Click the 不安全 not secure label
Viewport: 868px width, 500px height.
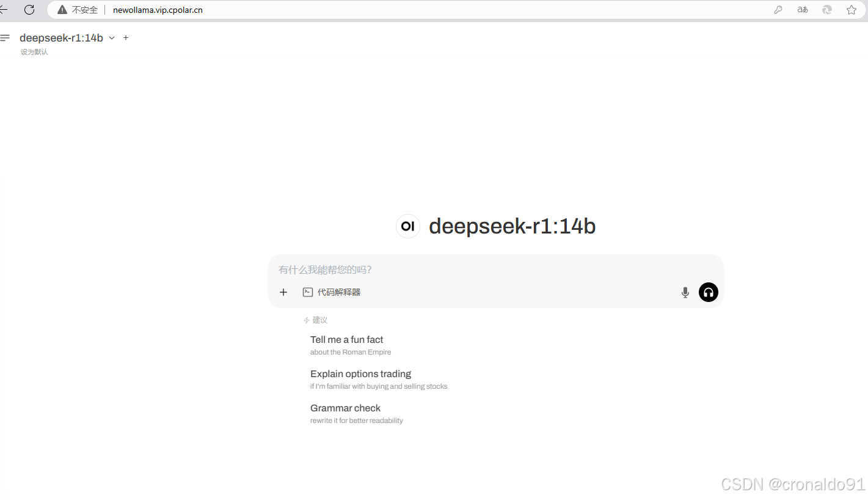coord(85,10)
